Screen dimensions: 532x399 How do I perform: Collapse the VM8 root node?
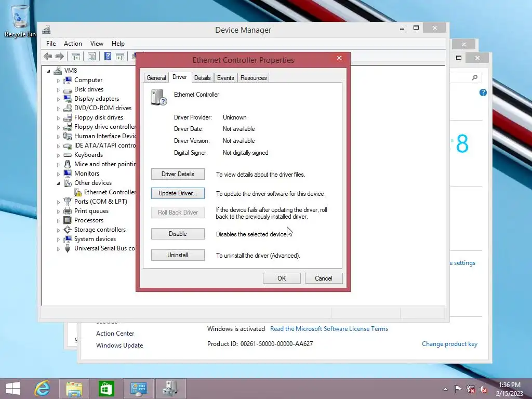pos(48,71)
